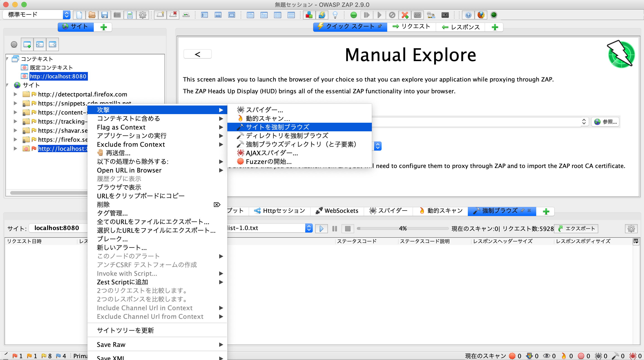
Task: Choose AJAXスパイダー... submenu entry
Action: pyautogui.click(x=299, y=153)
